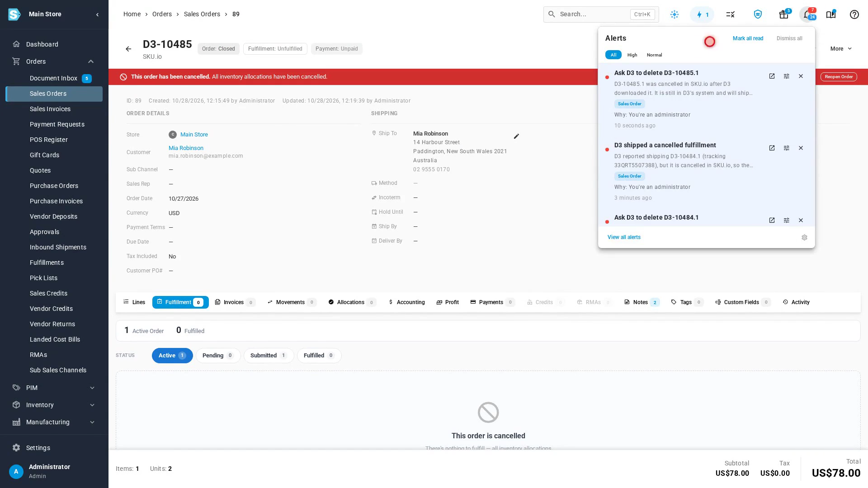Focus the Search field in the top bar
The height and width of the screenshot is (488, 868).
click(601, 14)
